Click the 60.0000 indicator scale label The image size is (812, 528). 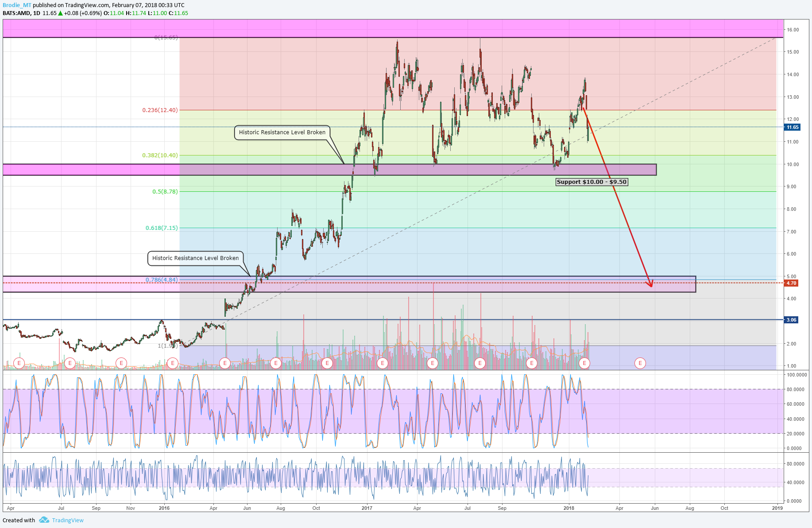coord(796,404)
